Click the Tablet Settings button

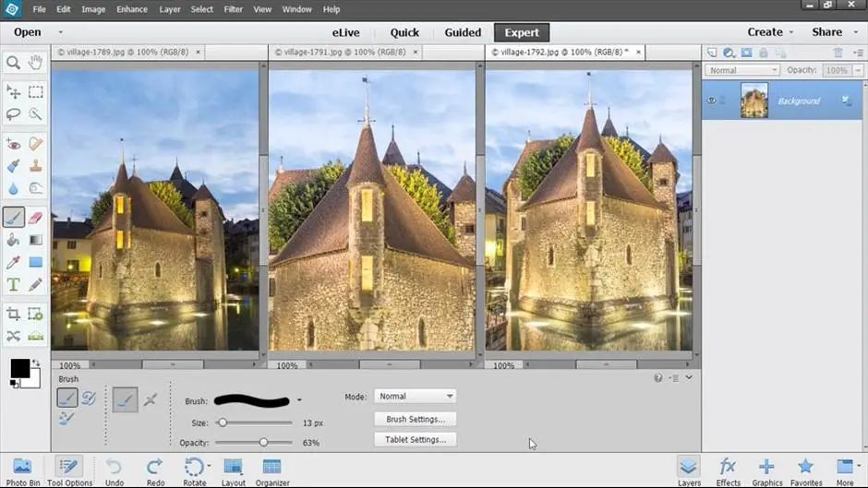click(x=415, y=440)
